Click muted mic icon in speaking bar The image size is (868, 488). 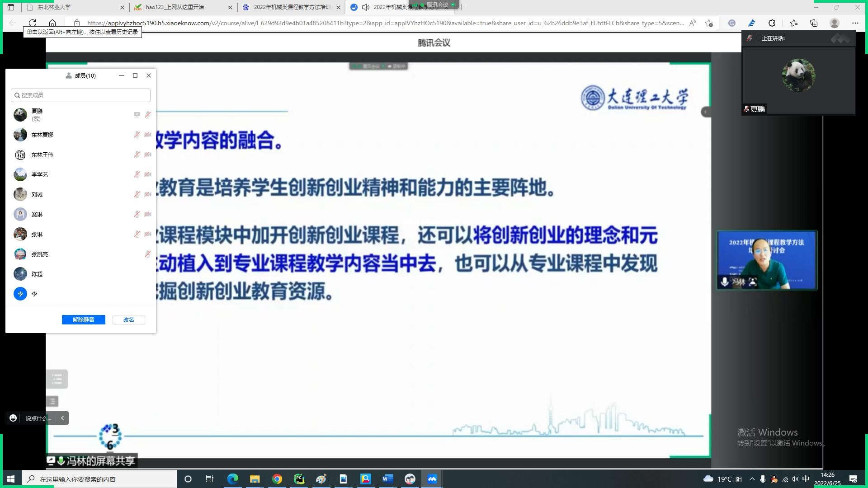750,38
